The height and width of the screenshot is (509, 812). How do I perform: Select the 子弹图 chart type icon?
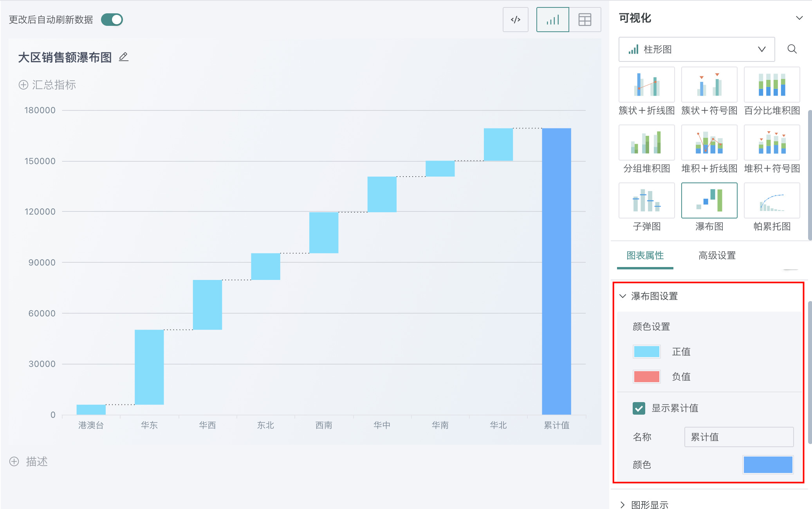click(x=646, y=200)
